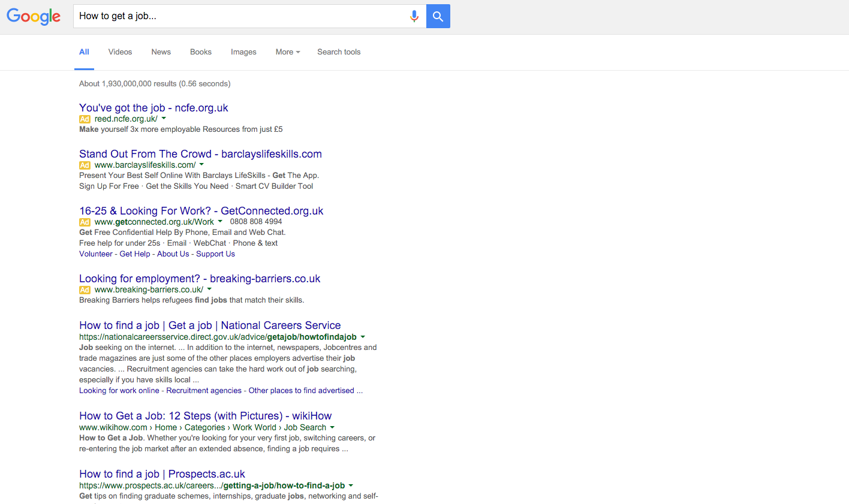Click the blue search magnifier button
The image size is (849, 504).
[x=438, y=16]
